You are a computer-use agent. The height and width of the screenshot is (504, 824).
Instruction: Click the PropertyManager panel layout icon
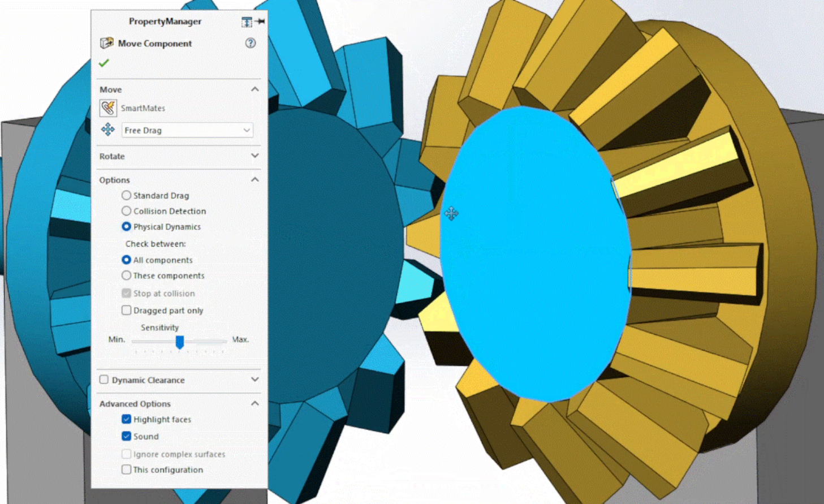pos(247,21)
